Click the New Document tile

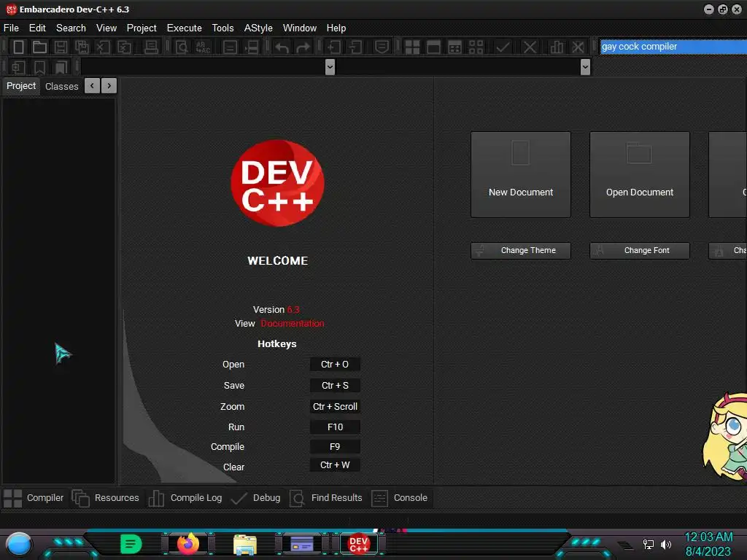coord(521,175)
